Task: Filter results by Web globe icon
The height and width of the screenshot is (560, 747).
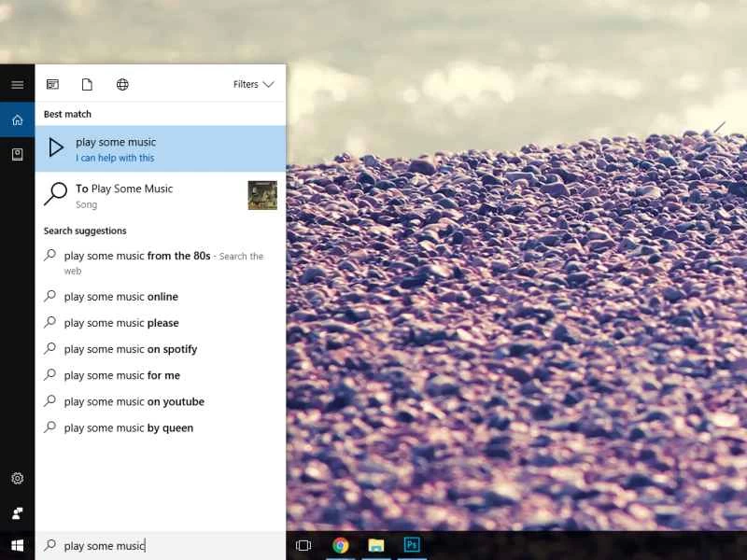Action: point(122,85)
